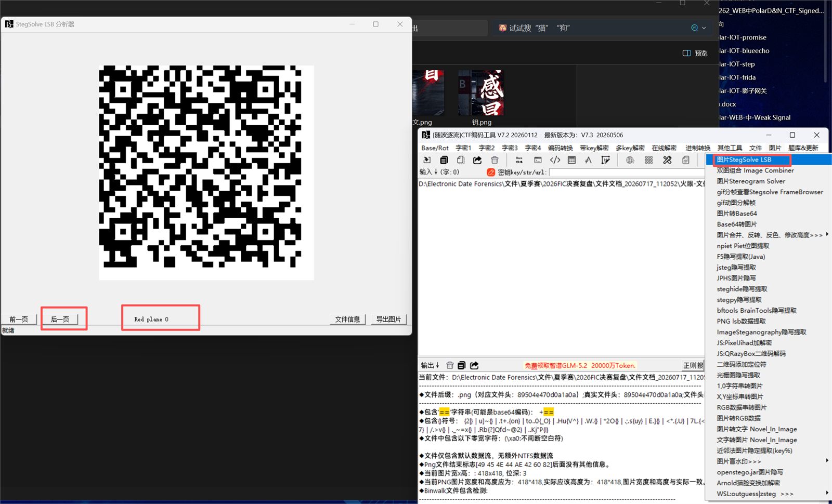Open the 字密1 menu
The height and width of the screenshot is (504, 832).
pos(463,148)
